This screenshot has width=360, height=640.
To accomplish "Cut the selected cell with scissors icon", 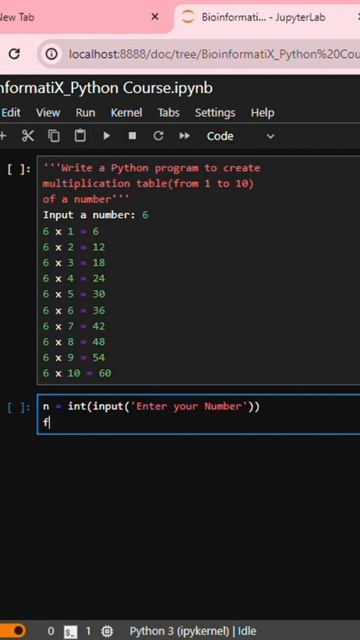I will (28, 136).
